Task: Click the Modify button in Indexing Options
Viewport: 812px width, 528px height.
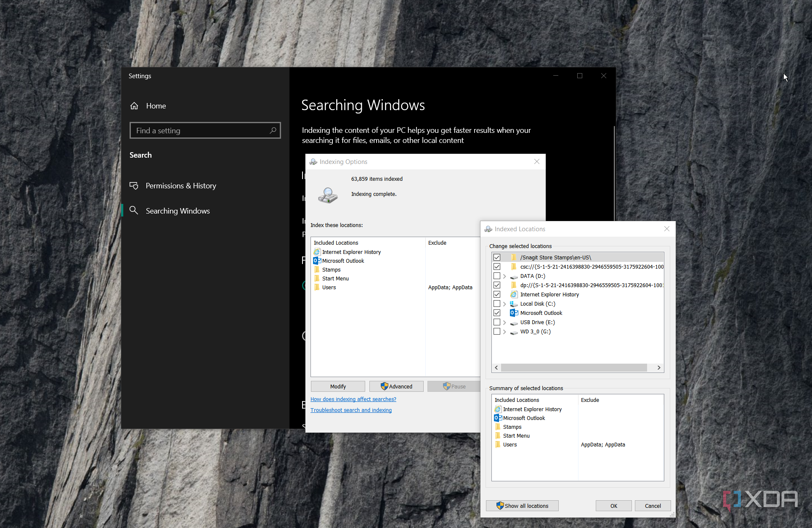Action: (x=338, y=386)
